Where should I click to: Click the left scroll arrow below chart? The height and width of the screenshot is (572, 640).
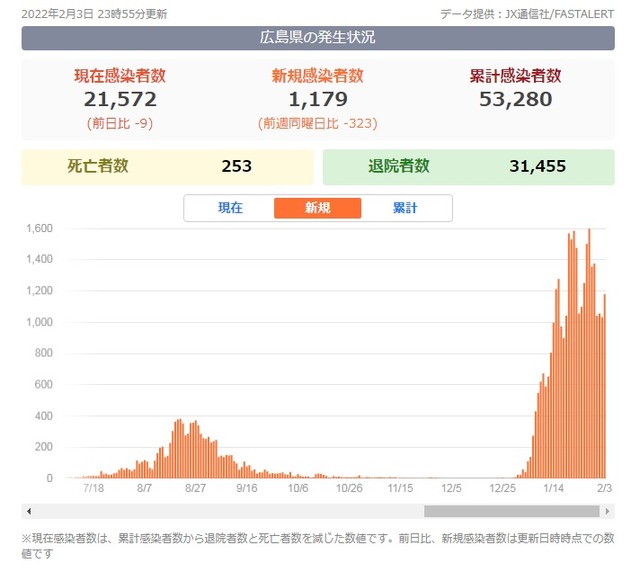tap(29, 511)
